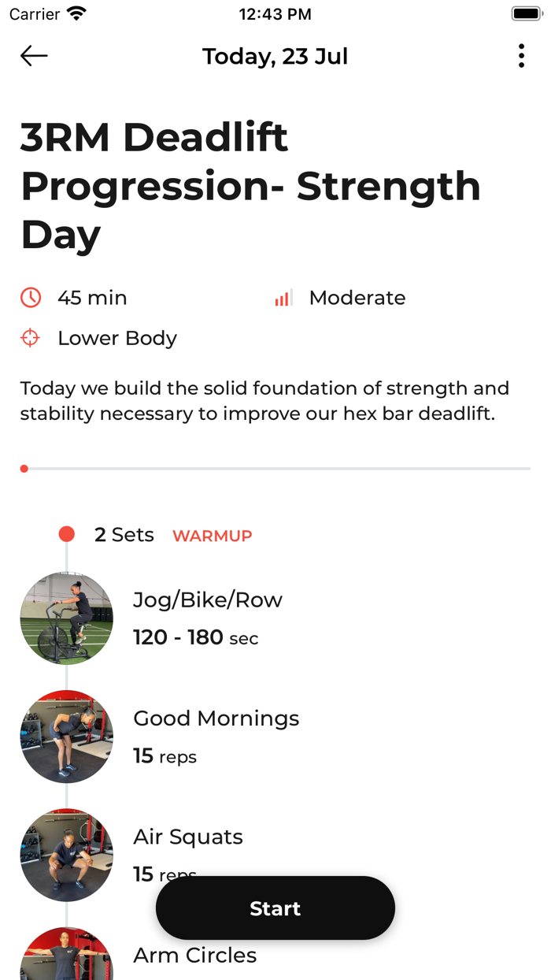
Task: Tap the workout progress bar line
Action: [275, 468]
